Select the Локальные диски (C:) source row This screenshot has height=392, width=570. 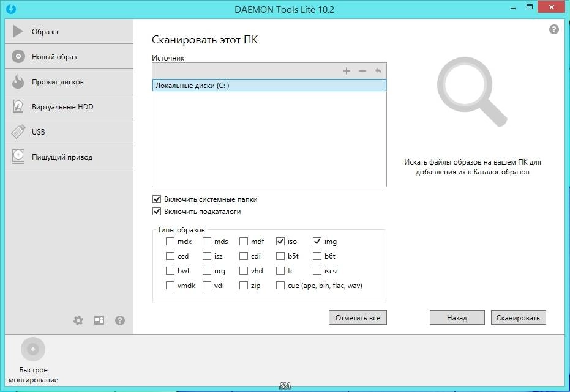coord(269,85)
